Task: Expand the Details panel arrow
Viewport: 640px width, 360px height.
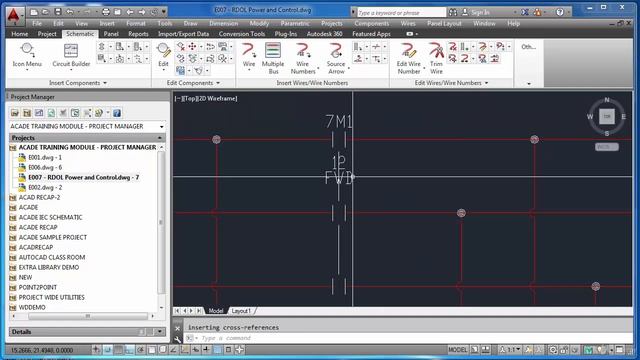Action: click(x=160, y=332)
